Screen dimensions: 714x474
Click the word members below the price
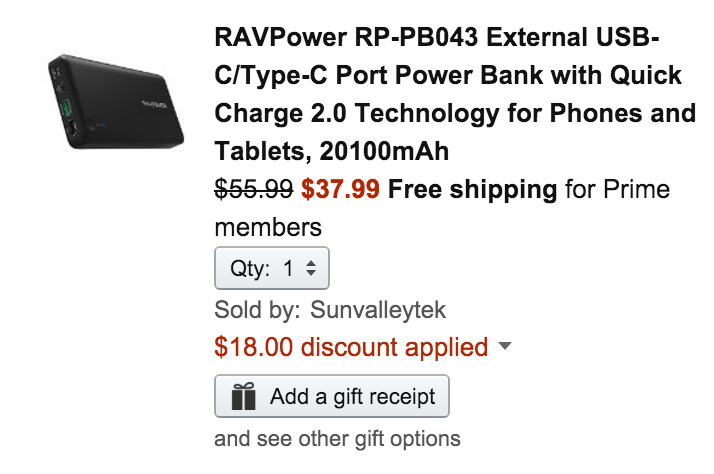268,227
